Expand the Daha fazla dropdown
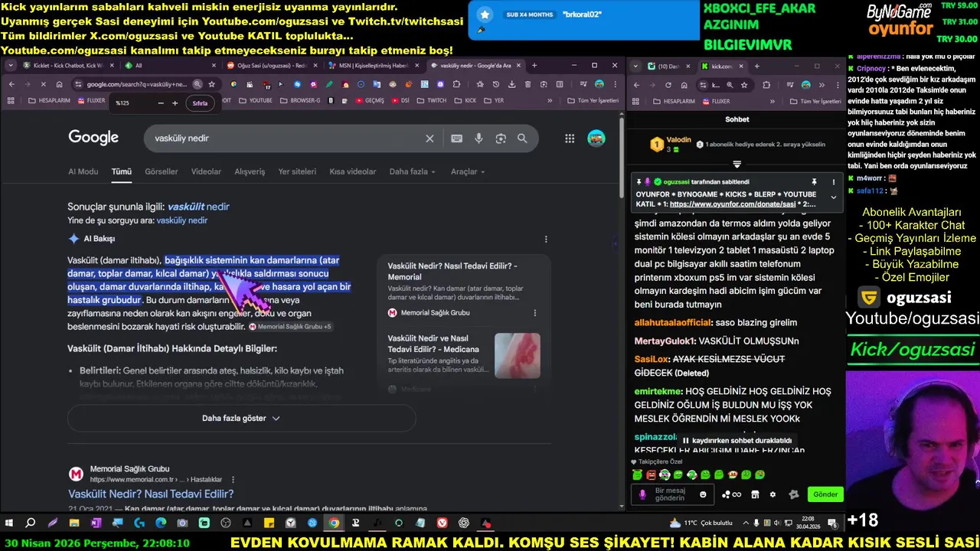Screen dimensions: 980x551 coord(411,172)
